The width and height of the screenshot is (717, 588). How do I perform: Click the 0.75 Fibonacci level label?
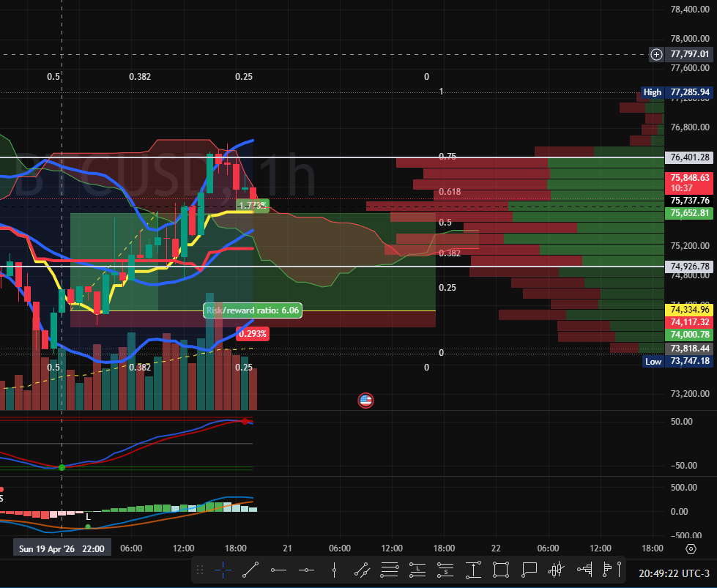[447, 157]
